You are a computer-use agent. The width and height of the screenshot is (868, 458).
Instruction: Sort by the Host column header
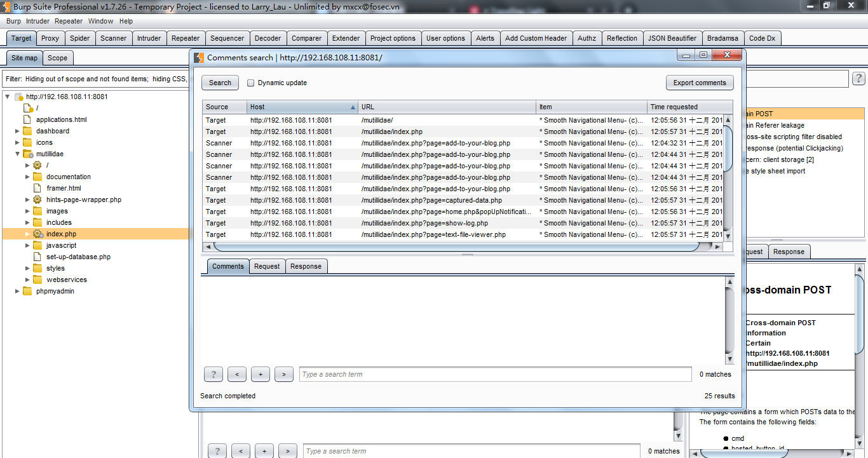click(x=302, y=107)
